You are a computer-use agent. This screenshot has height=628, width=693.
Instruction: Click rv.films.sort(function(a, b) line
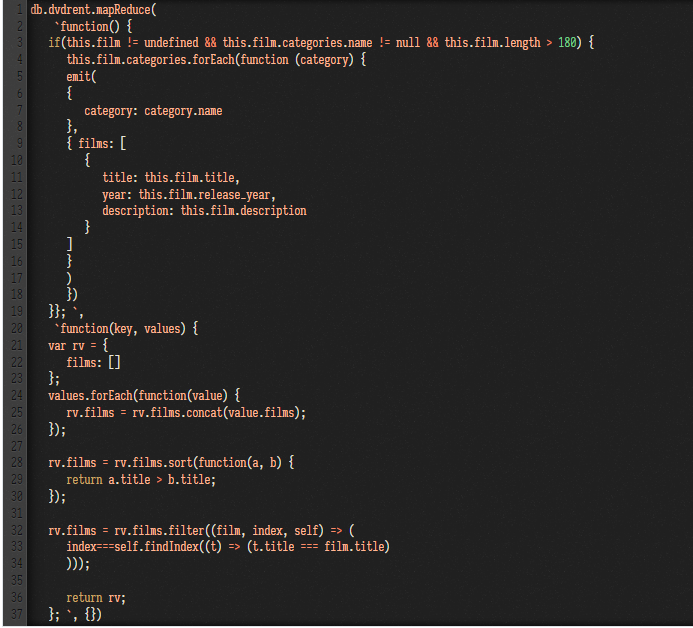click(x=171, y=463)
